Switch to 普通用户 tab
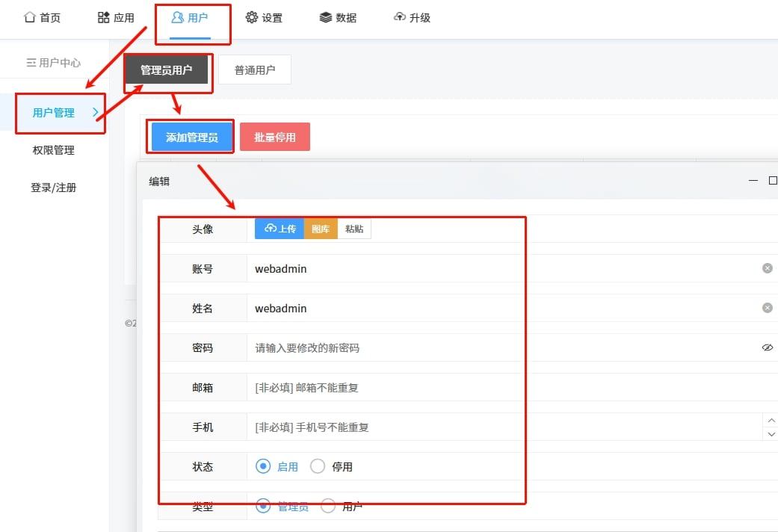The width and height of the screenshot is (778, 532). click(255, 70)
